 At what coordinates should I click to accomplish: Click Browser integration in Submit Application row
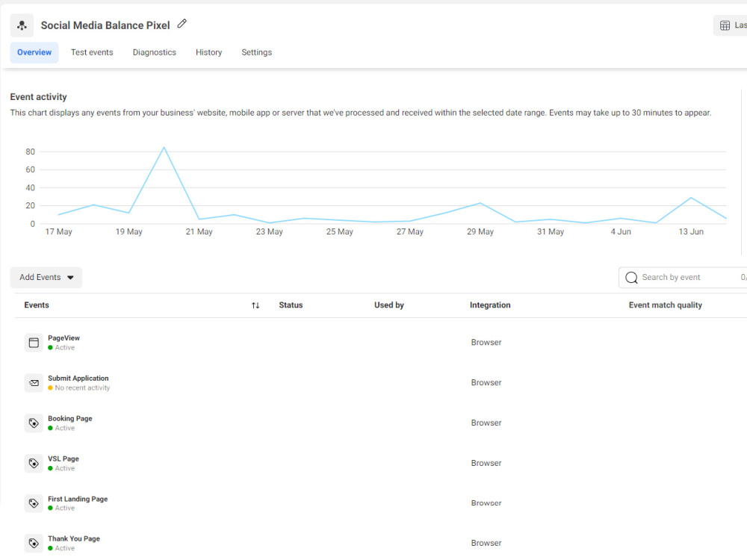pyautogui.click(x=486, y=383)
